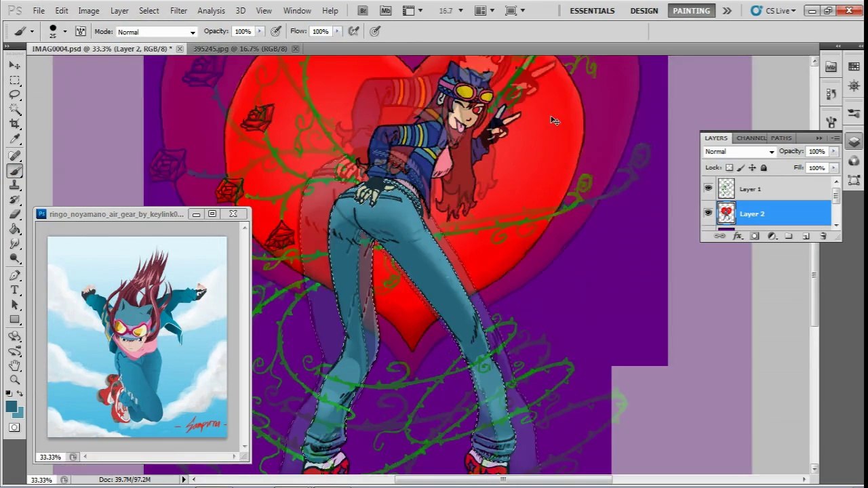Open the brush Mode dropdown

click(x=156, y=32)
